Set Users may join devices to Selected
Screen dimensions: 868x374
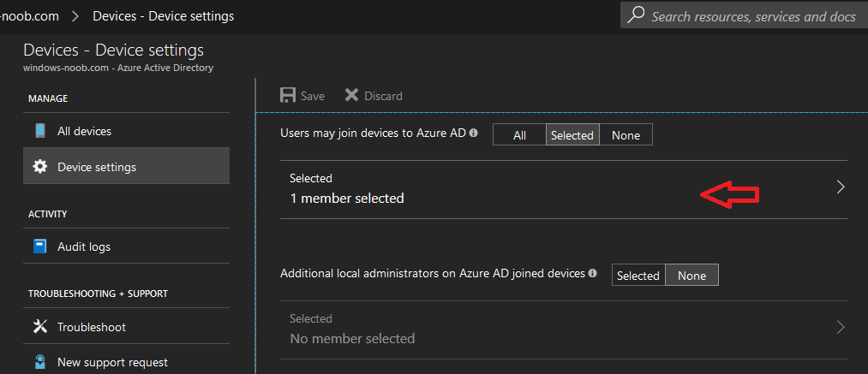pos(572,135)
